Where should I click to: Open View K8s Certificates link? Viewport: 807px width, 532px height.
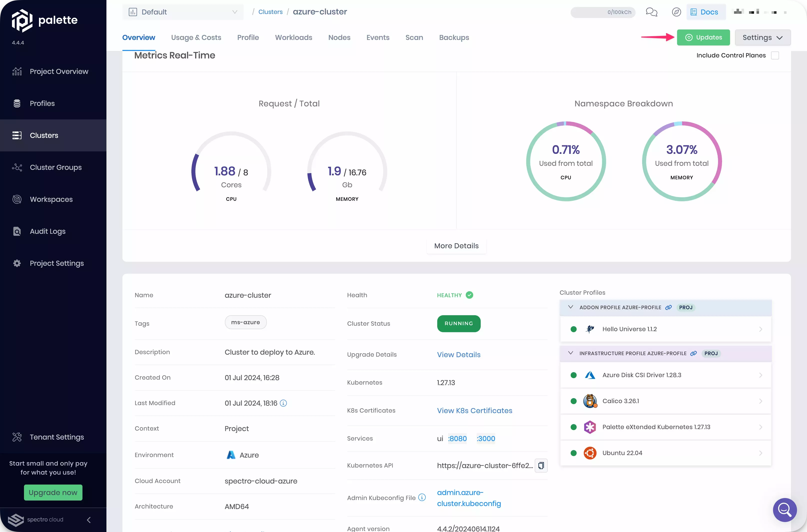coord(474,411)
